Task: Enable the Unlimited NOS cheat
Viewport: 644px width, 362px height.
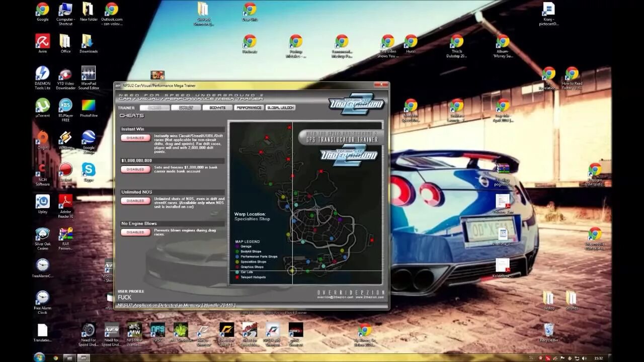Action: tap(135, 201)
